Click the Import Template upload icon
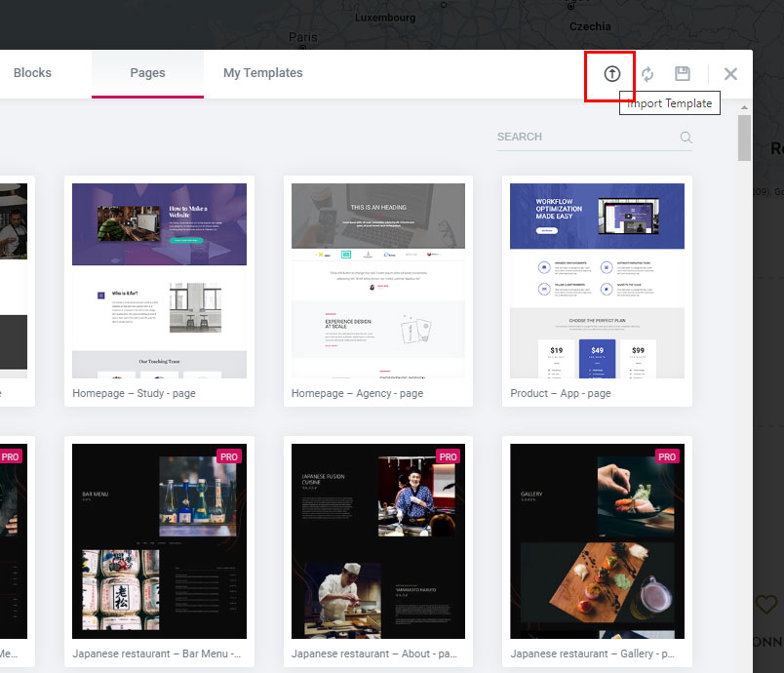This screenshot has height=673, width=784. (x=612, y=74)
